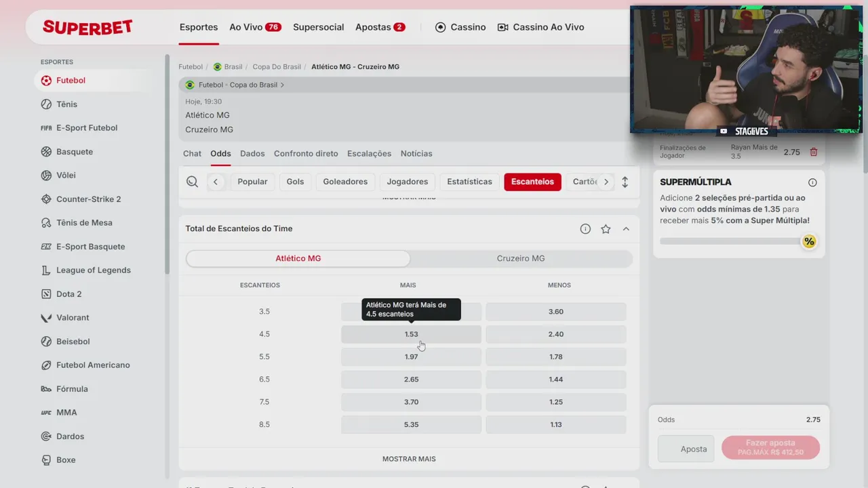Image resolution: width=868 pixels, height=488 pixels.
Task: Select the Escanteios filter chip
Action: pyautogui.click(x=532, y=182)
